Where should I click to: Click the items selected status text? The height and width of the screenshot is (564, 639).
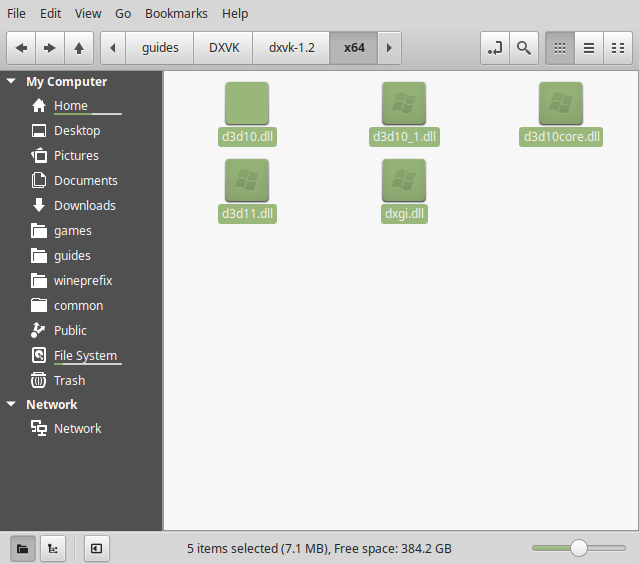click(x=319, y=549)
